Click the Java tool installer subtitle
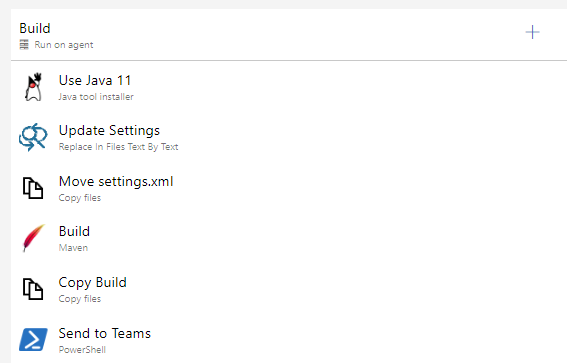This screenshot has height=363, width=567. click(x=96, y=97)
